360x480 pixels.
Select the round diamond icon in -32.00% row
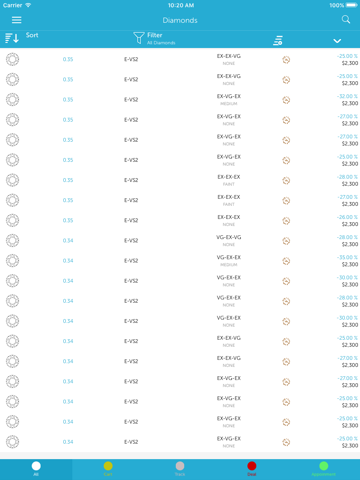click(13, 100)
